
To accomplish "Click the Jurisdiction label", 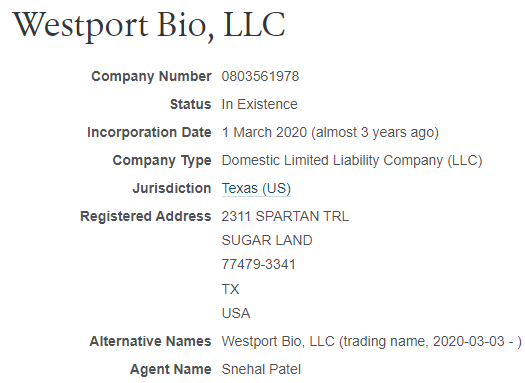I will [172, 188].
